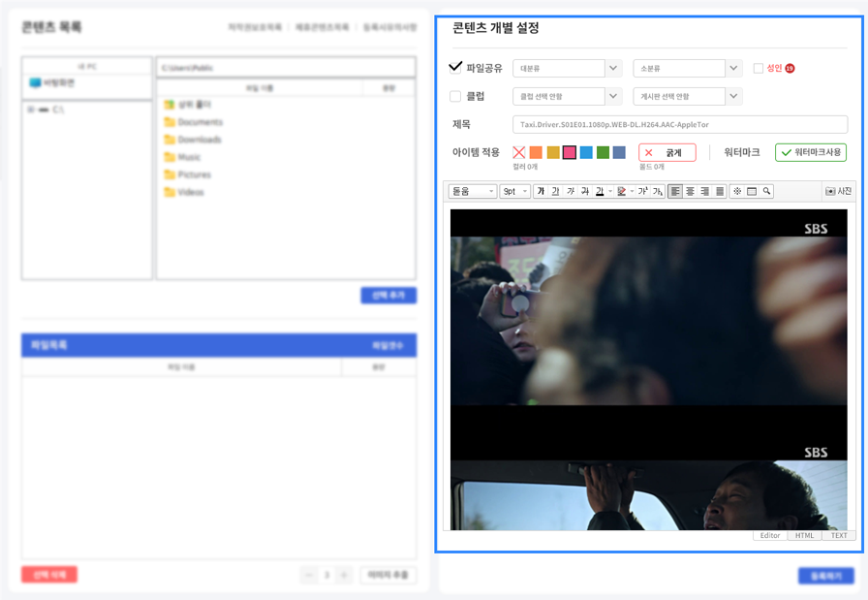Image resolution: width=868 pixels, height=600 pixels.
Task: Open the 대분류 category dropdown
Action: point(568,69)
